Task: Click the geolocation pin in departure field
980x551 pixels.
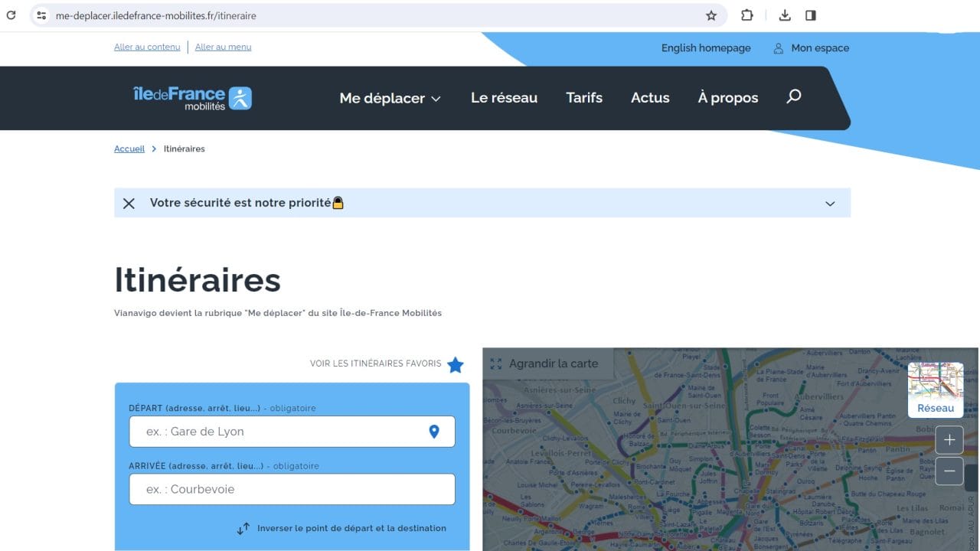Action: click(x=434, y=432)
